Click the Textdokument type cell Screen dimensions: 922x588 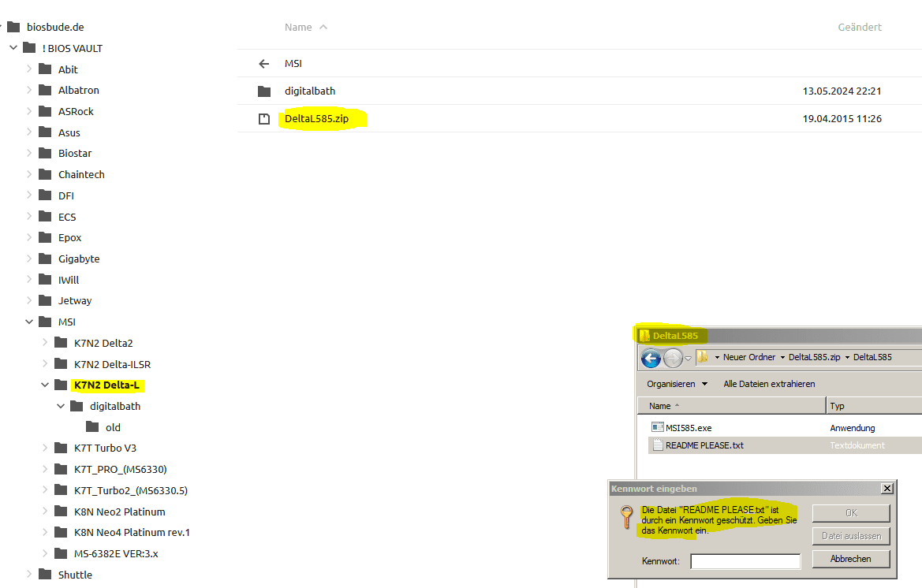[857, 445]
